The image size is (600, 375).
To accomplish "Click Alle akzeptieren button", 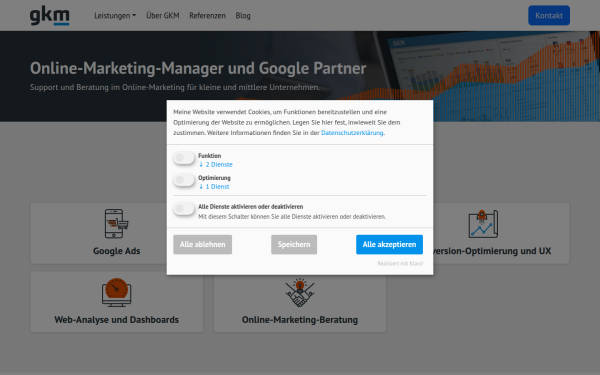I will [x=389, y=245].
